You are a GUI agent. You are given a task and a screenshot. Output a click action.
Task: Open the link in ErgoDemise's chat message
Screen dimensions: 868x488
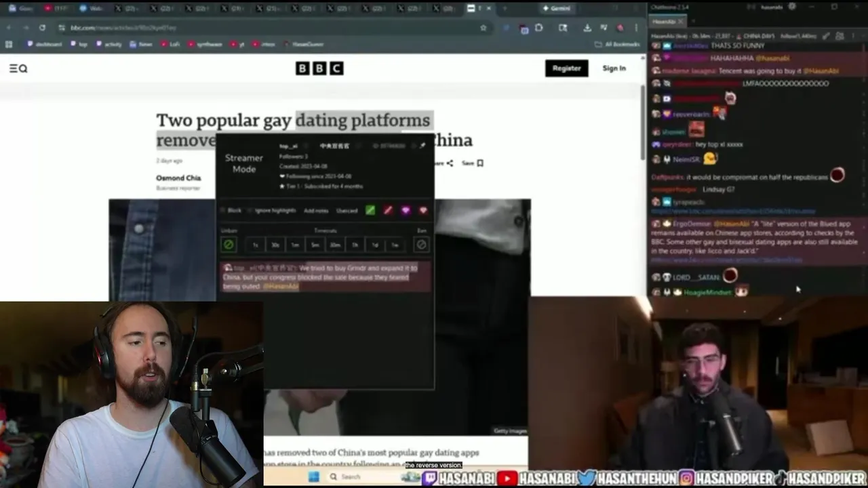click(726, 260)
